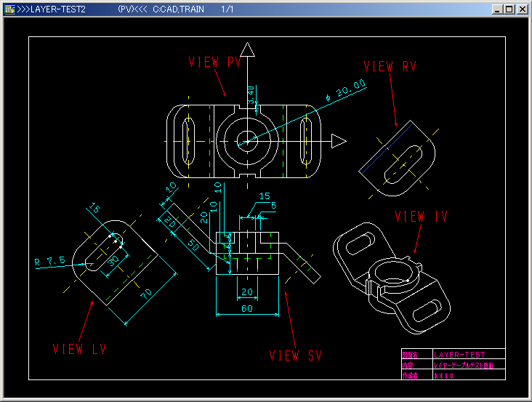Click the VIEW PV label
The height and width of the screenshot is (402, 532).
click(x=214, y=63)
